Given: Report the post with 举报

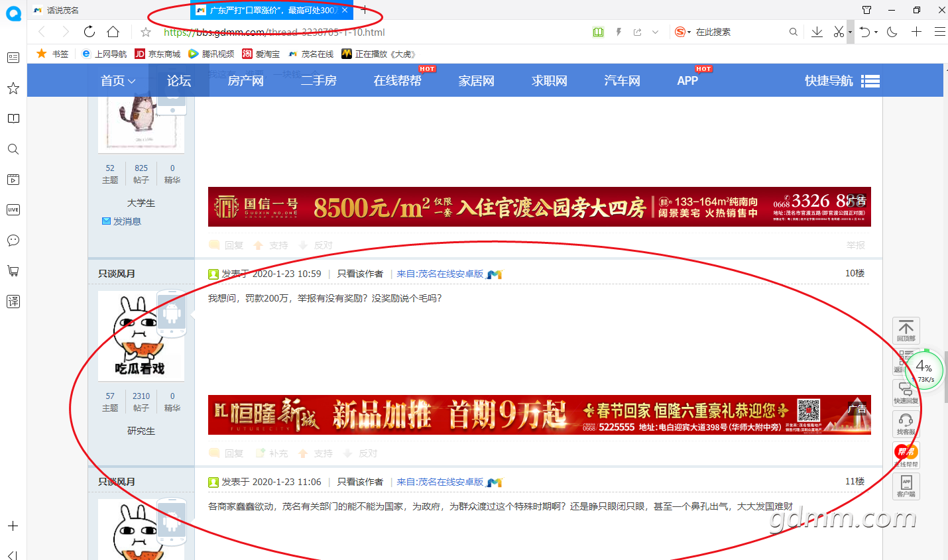Looking at the screenshot, I should [855, 245].
